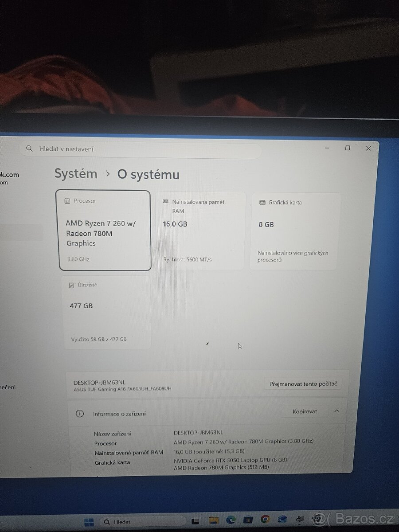Open the Úložiště storage card
Viewport: 399px width, 532px height.
[x=106, y=312]
